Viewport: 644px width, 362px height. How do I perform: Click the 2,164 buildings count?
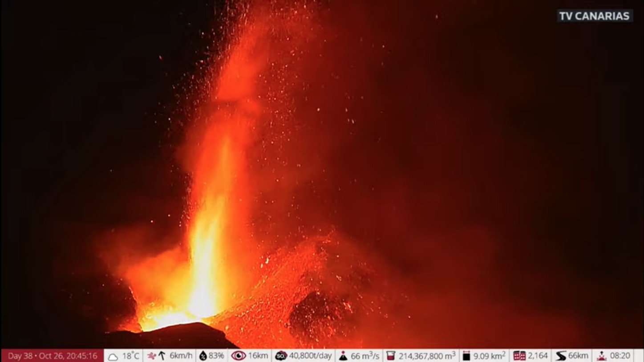538,356
